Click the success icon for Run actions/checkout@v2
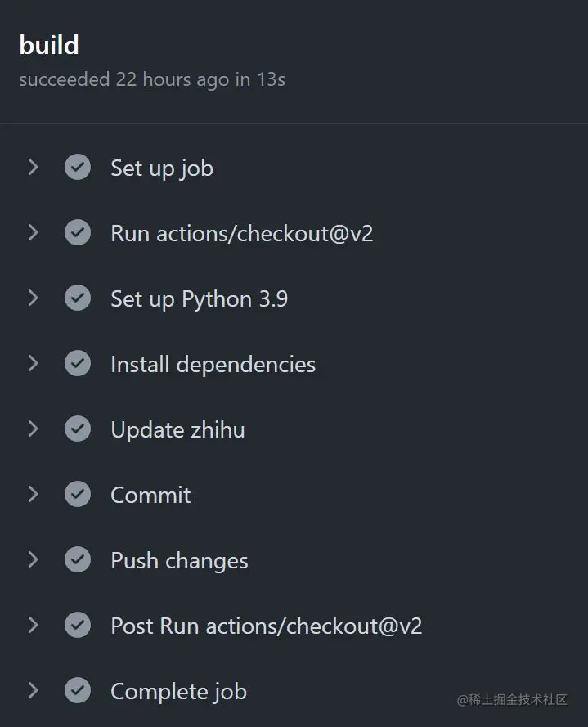Screen dimensions: 588x727 tap(78, 233)
